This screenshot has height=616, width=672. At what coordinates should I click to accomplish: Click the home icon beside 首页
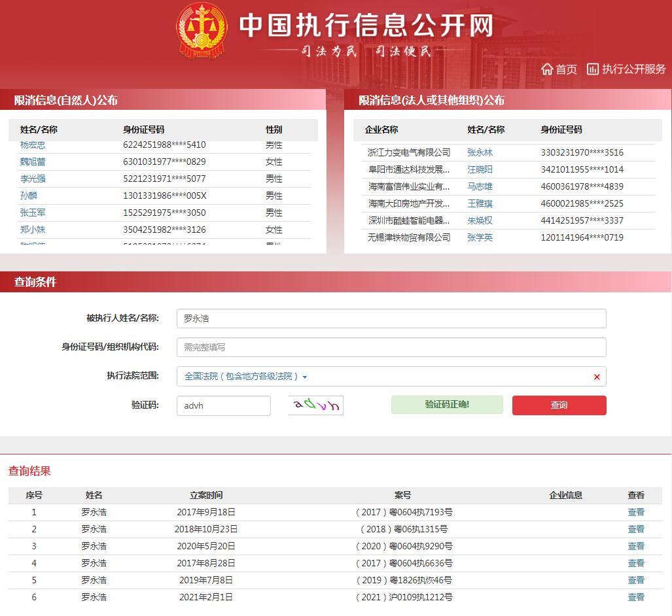[547, 69]
